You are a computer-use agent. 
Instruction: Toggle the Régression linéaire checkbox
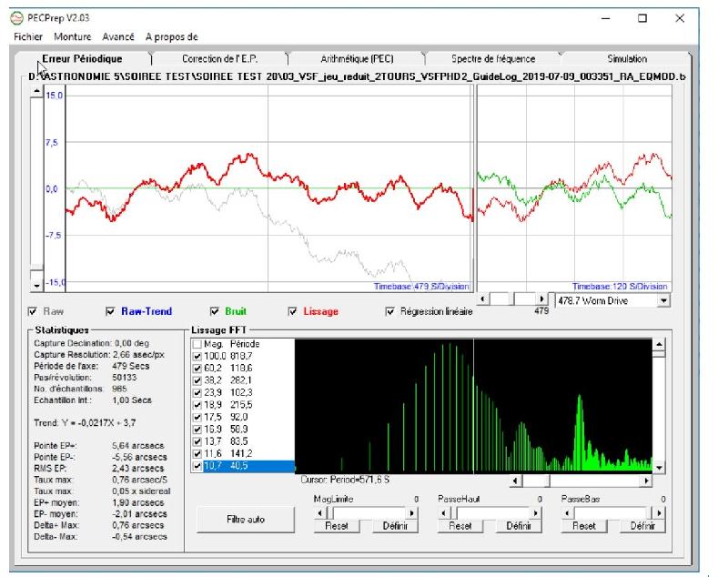point(390,311)
